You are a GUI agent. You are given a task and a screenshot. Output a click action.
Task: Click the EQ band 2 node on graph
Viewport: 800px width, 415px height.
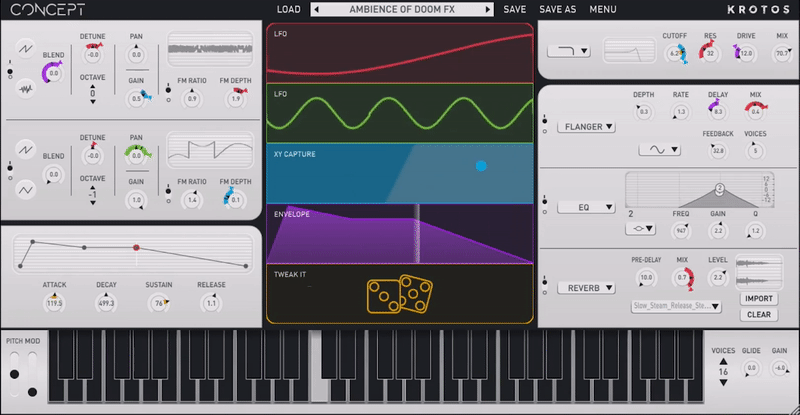pyautogui.click(x=719, y=188)
